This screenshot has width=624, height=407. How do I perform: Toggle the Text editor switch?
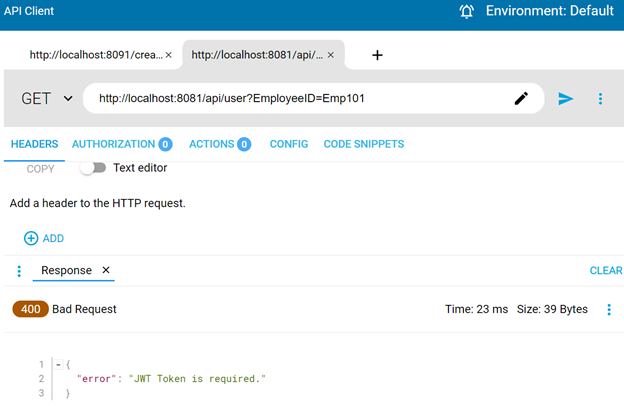point(93,168)
